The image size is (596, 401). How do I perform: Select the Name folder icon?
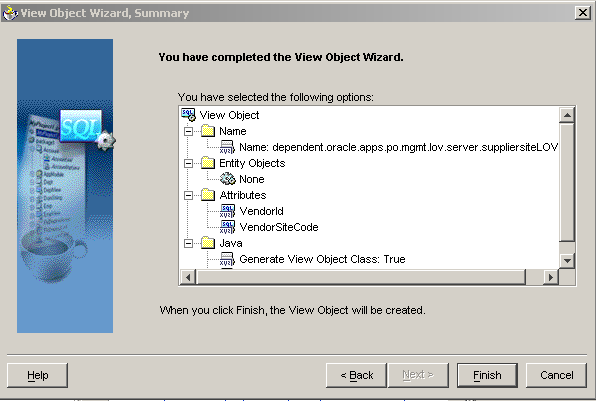208,131
